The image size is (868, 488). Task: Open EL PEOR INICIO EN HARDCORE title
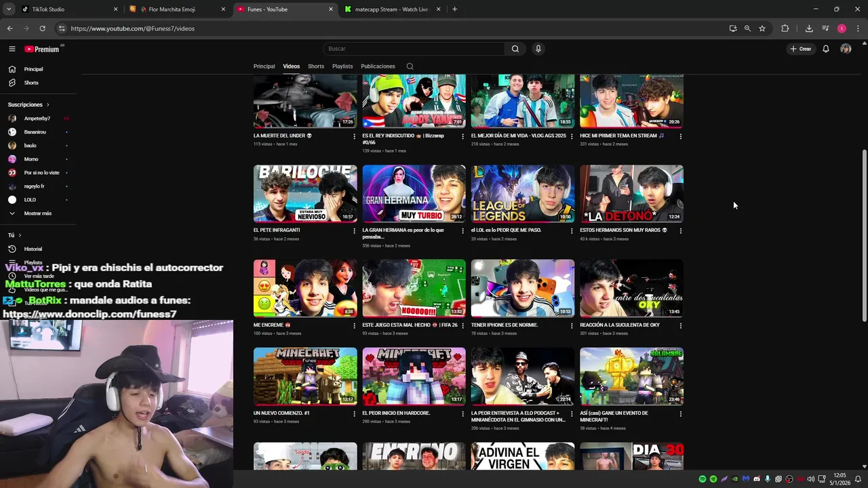click(396, 413)
